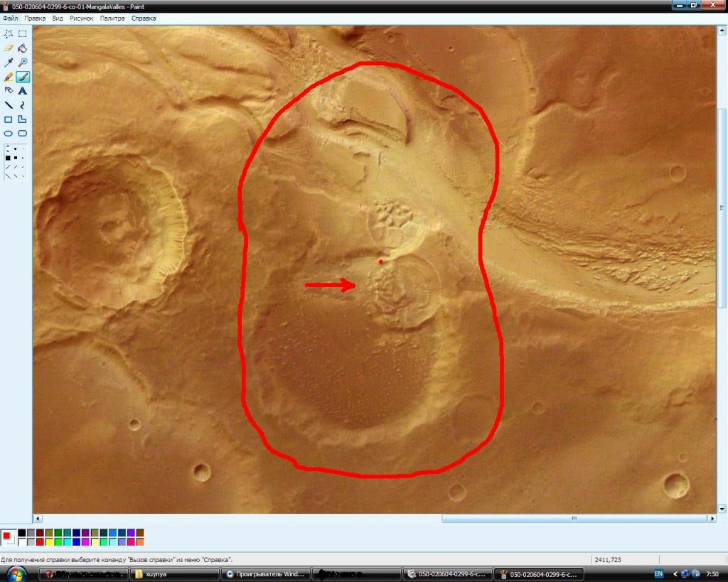Image resolution: width=728 pixels, height=582 pixels.
Task: Open the Рисунок menu
Action: pos(81,18)
